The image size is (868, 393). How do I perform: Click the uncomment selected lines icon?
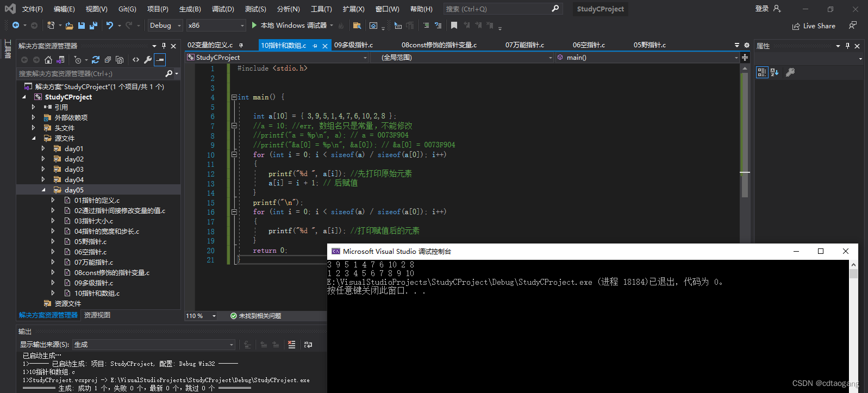pyautogui.click(x=438, y=26)
